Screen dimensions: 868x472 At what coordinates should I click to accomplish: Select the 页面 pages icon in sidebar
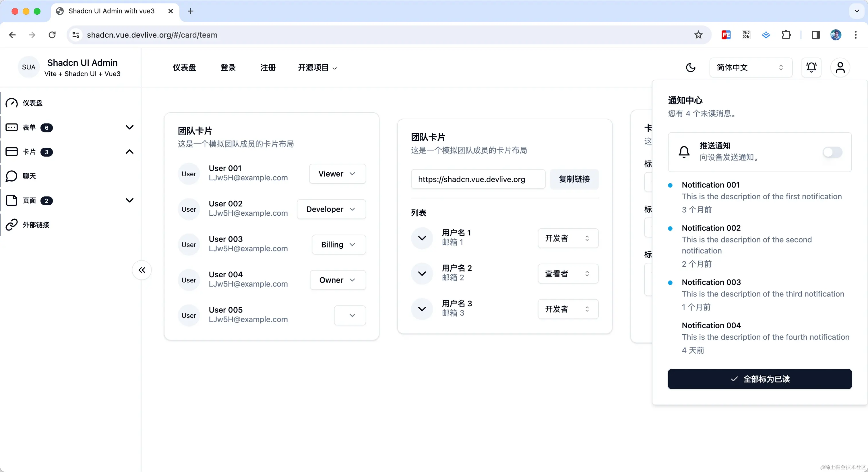pyautogui.click(x=11, y=200)
